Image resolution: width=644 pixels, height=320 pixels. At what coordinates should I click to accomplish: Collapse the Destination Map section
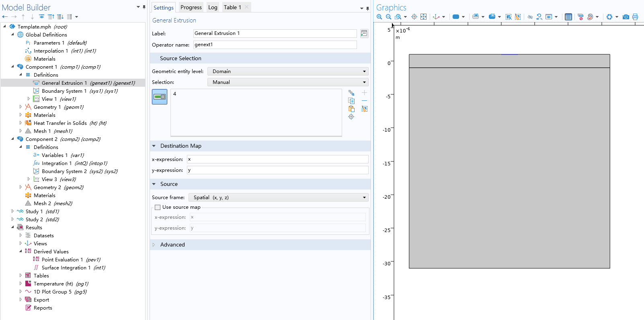coord(154,146)
